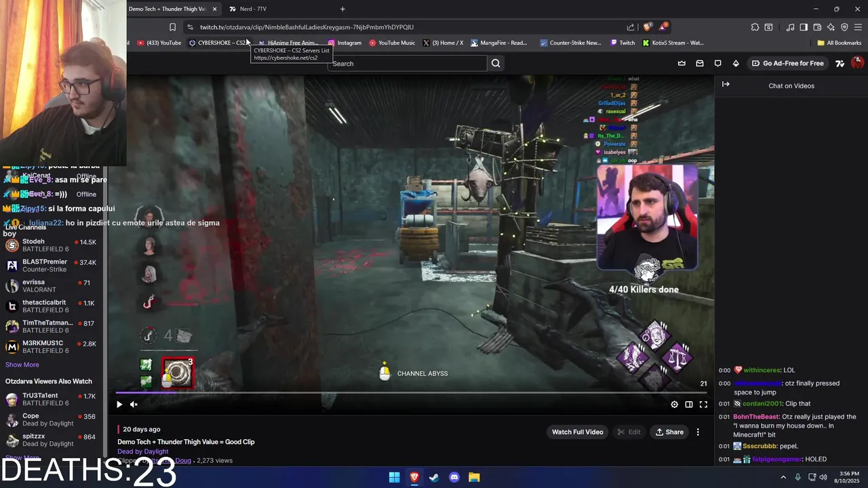Open the Home / X bookmark

pos(443,43)
